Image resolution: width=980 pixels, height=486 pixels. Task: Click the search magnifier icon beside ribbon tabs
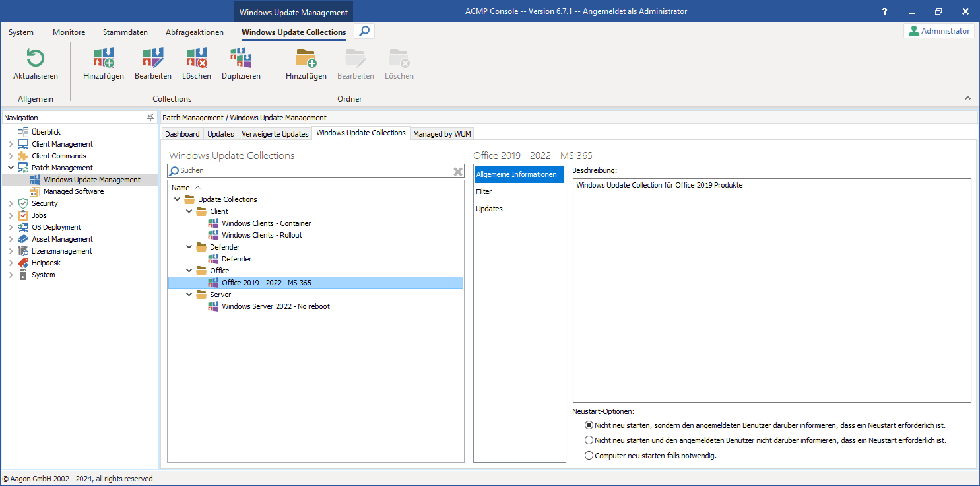point(364,30)
